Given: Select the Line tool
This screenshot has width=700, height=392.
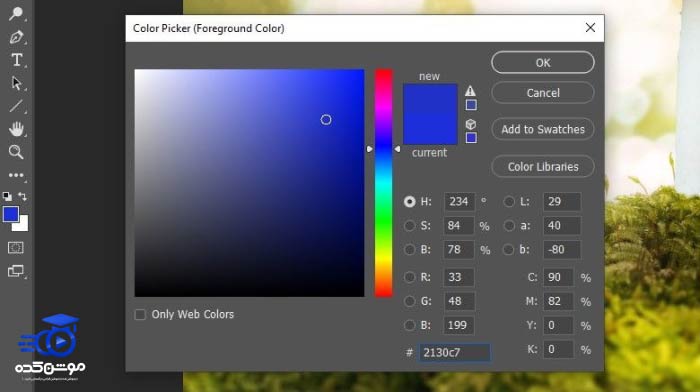Looking at the screenshot, I should 16,106.
